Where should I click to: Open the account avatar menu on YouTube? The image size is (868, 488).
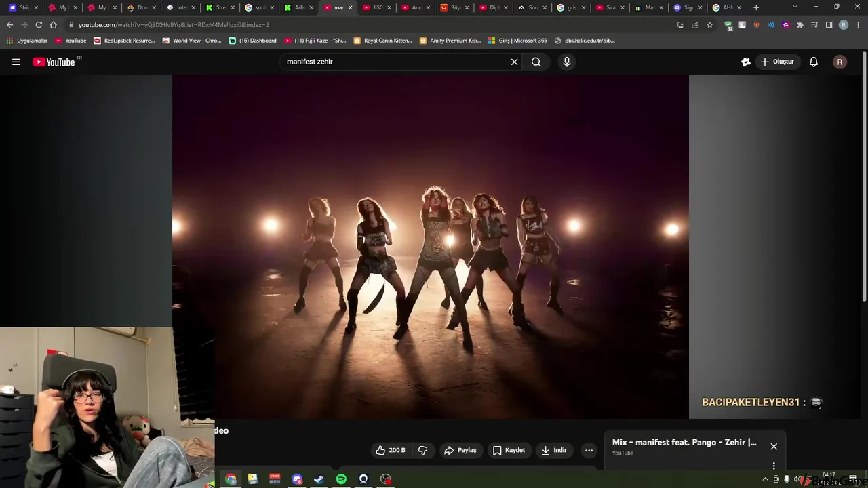point(840,62)
